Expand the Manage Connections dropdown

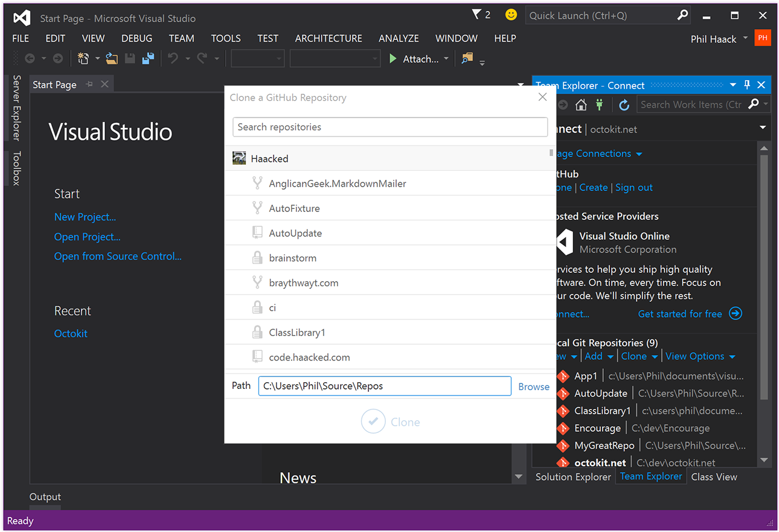[x=639, y=154]
